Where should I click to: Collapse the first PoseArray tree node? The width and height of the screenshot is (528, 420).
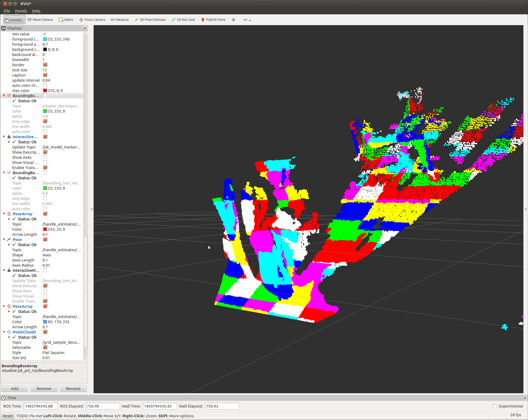pos(4,214)
